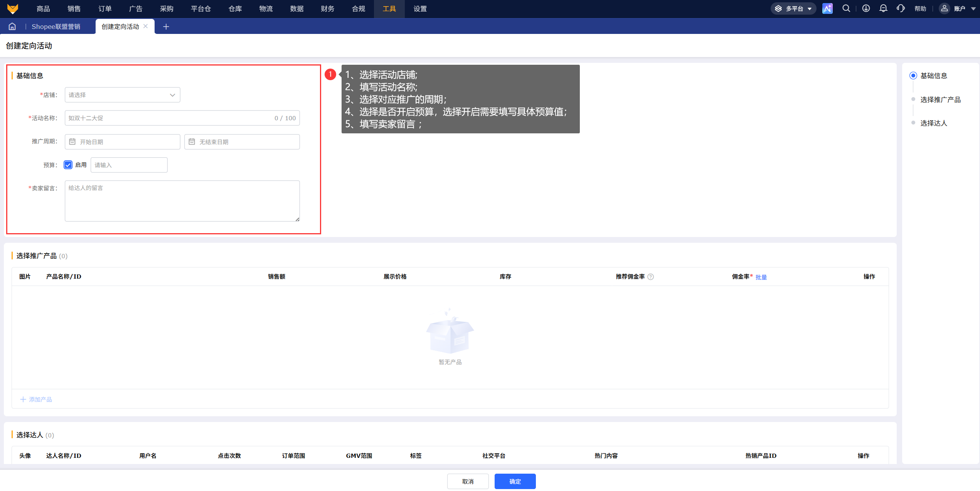Click the 点击次数 column header
Image resolution: width=980 pixels, height=491 pixels.
click(229, 456)
